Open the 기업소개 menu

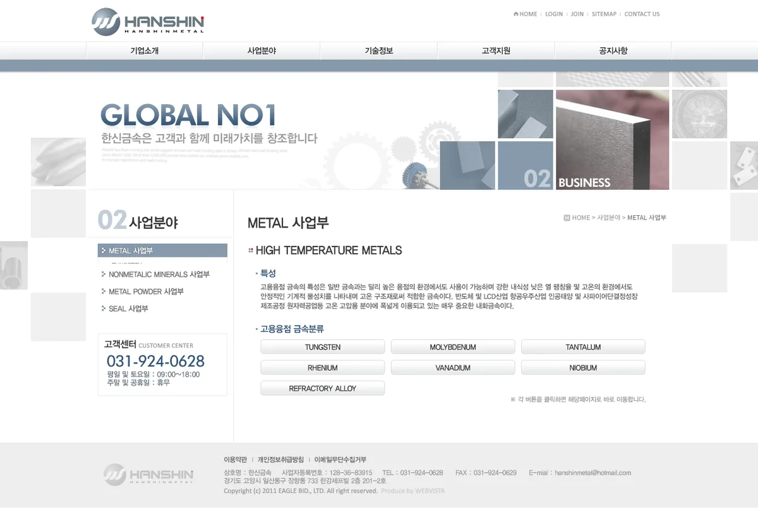coord(145,50)
